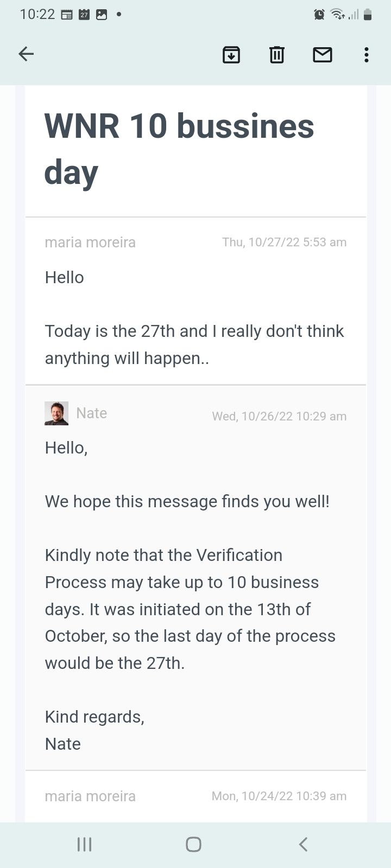Tap Nate's message body about the Verification Process
This screenshot has height=868, width=391.
coord(190,609)
